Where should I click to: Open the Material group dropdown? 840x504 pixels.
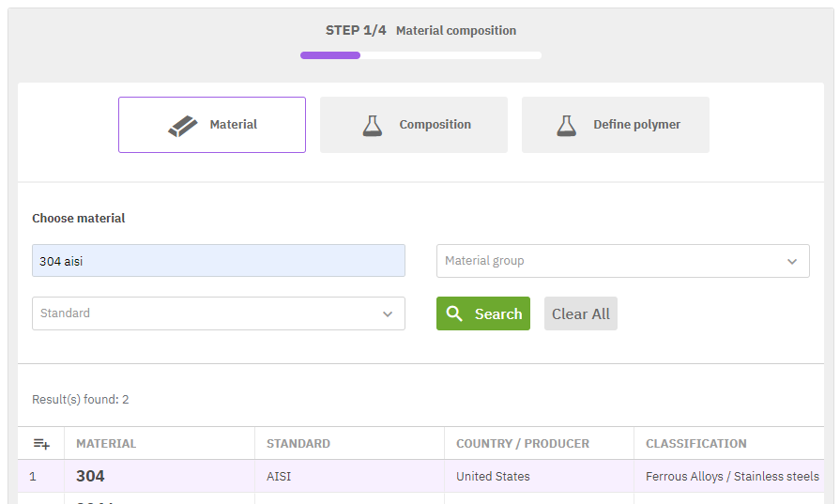coord(622,261)
